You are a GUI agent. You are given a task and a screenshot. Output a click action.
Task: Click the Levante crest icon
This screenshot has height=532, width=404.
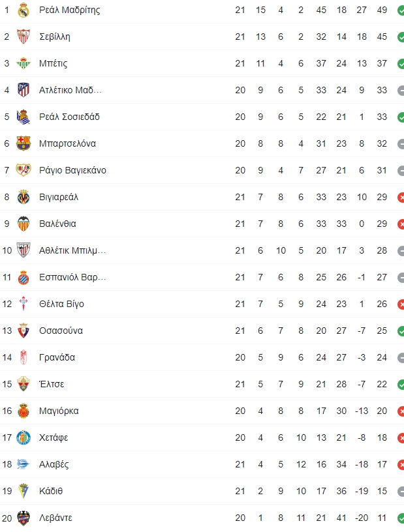[x=23, y=518]
